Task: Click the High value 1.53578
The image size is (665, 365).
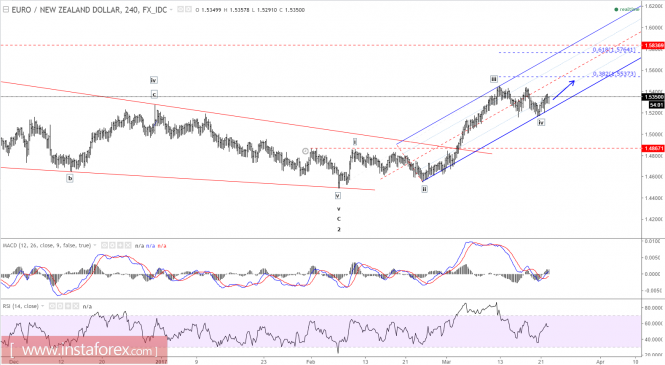Action: tap(239, 10)
